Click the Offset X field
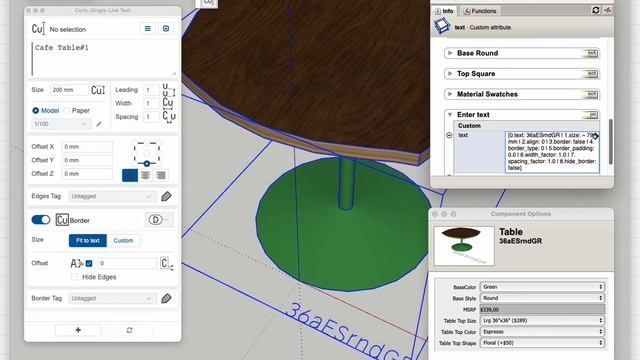 pyautogui.click(x=87, y=147)
